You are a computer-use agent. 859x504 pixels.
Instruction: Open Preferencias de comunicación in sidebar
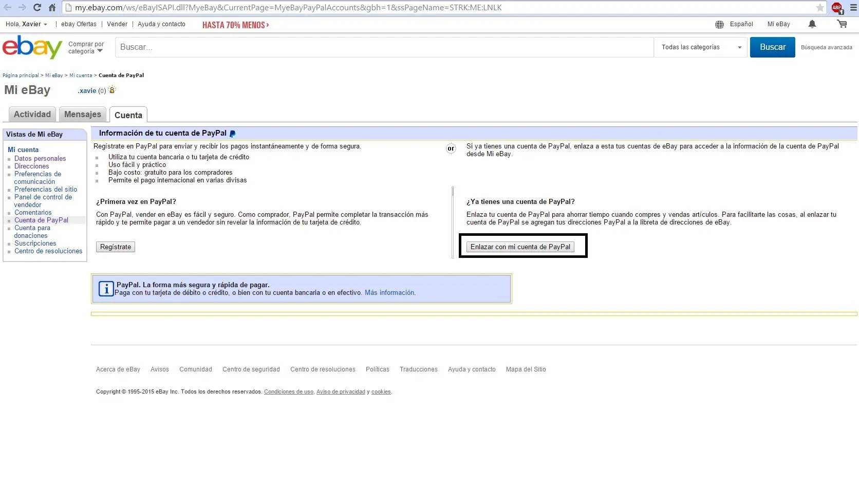click(38, 178)
